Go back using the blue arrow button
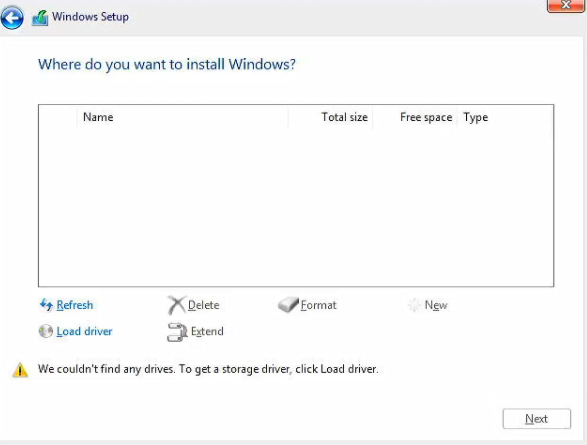 click(12, 17)
